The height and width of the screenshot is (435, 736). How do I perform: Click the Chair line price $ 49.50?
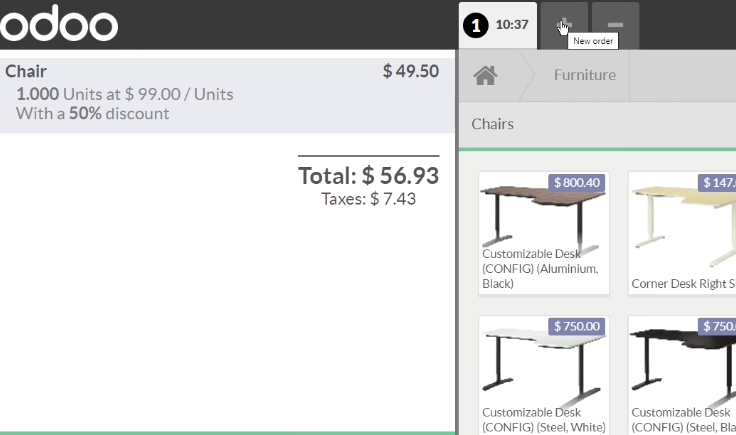[x=411, y=71]
